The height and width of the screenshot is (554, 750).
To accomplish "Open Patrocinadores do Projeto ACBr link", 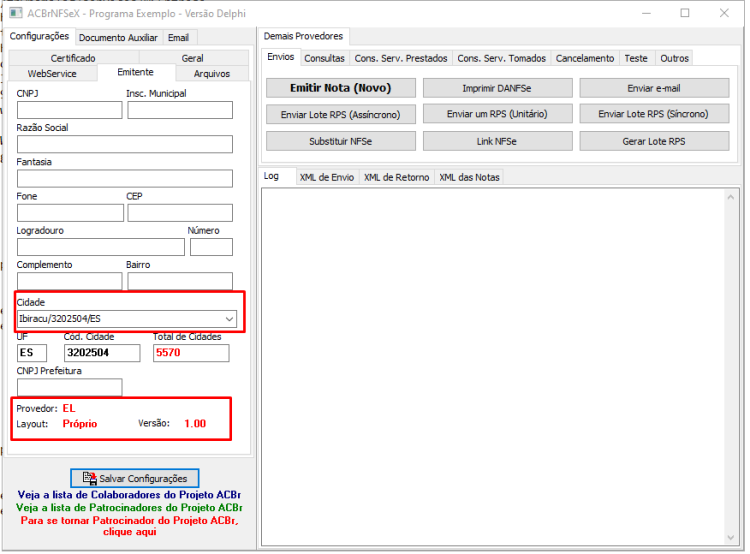I will click(x=129, y=508).
